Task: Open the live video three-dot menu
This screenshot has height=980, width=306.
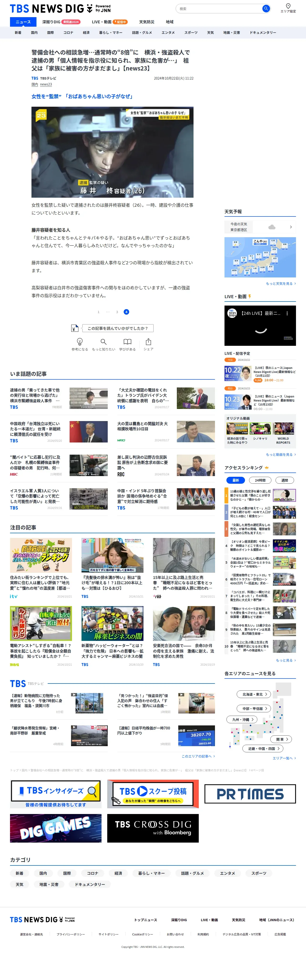Action: click(287, 313)
